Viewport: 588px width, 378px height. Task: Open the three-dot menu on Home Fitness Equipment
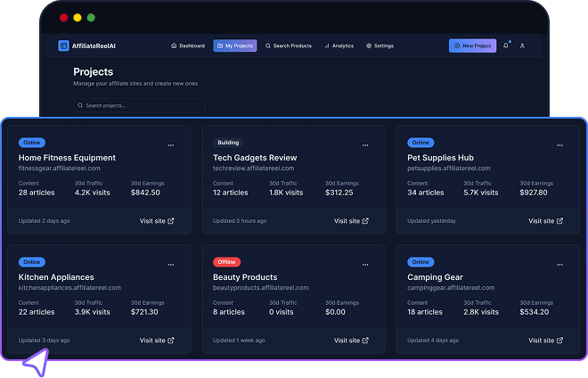pos(171,144)
